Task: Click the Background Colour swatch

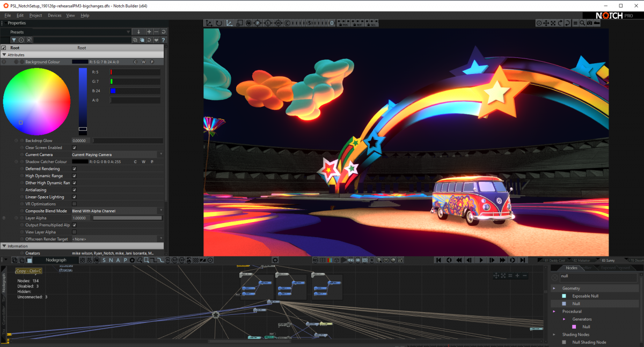Action: click(80, 62)
